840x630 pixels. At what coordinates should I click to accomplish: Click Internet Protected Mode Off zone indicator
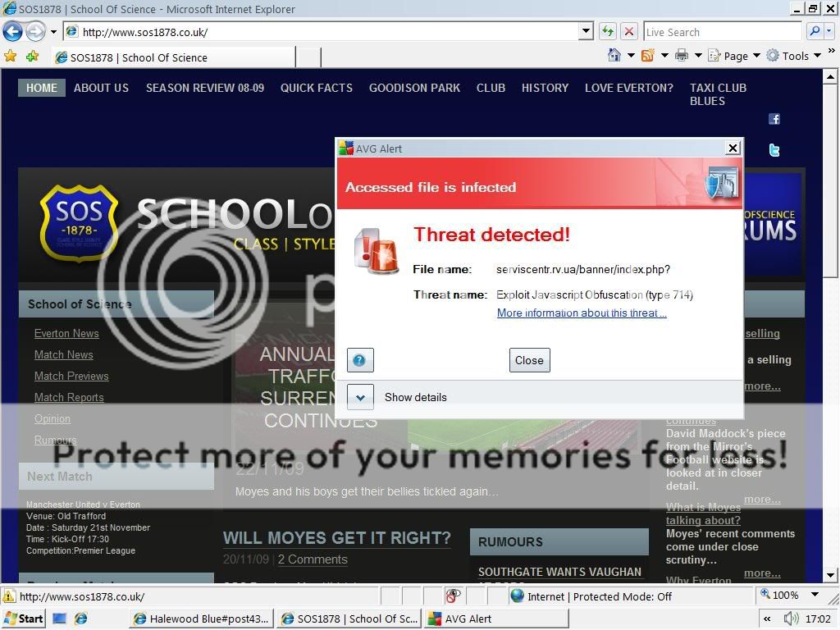tap(591, 596)
